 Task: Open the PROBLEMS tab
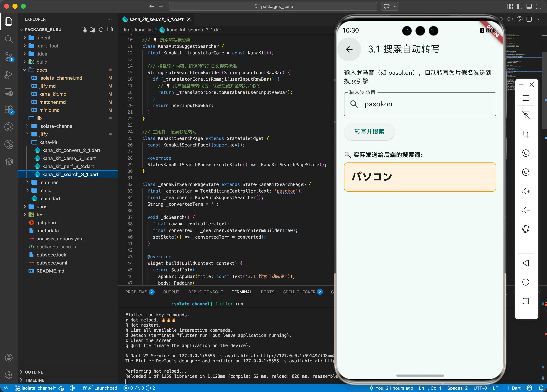point(136,292)
